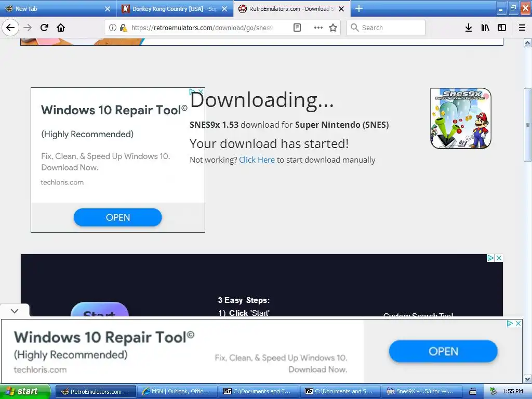Click the 1:55 PM system clock
Image resolution: width=532 pixels, height=399 pixels.
pos(513,392)
